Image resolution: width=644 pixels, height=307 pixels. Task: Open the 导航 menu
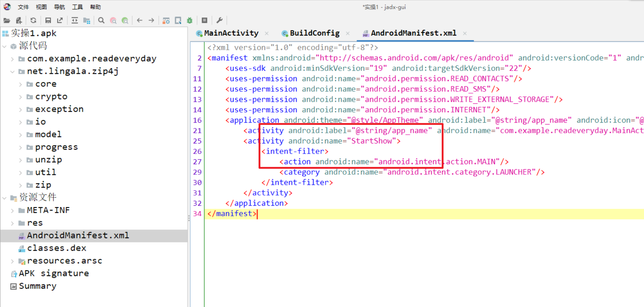click(59, 7)
